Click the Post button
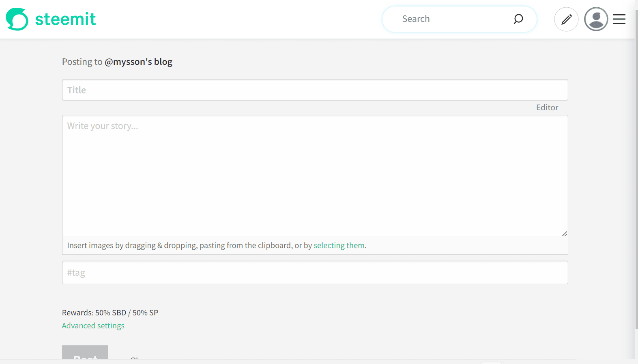 (85, 352)
